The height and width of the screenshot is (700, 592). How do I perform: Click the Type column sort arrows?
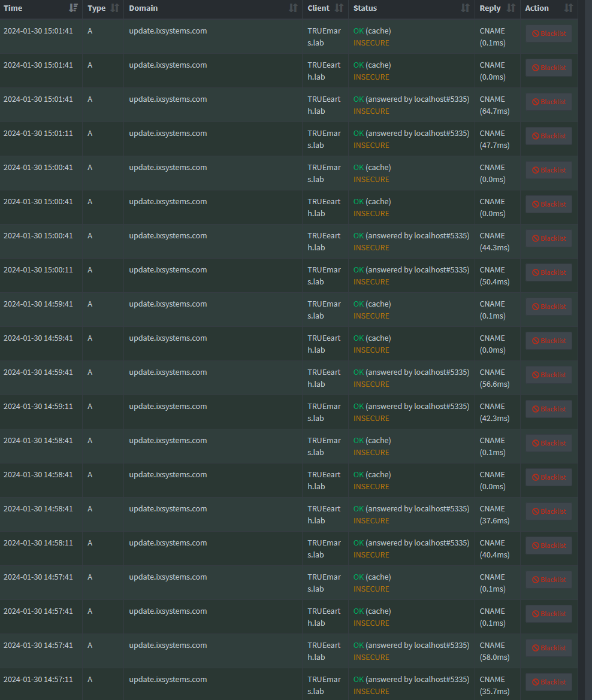point(115,8)
